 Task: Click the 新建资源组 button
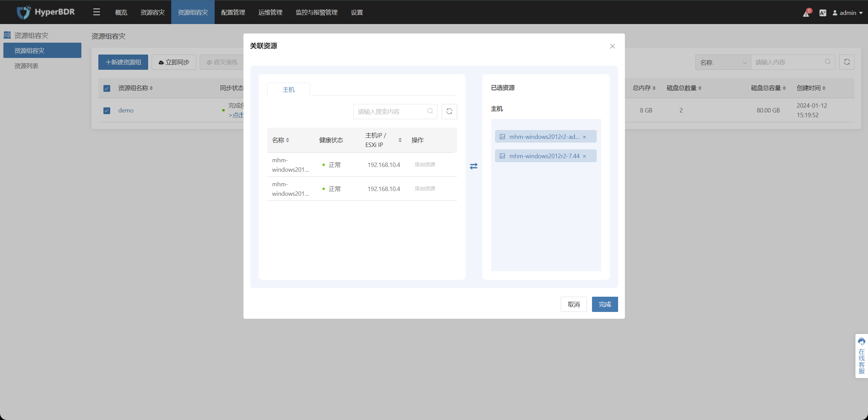click(123, 62)
